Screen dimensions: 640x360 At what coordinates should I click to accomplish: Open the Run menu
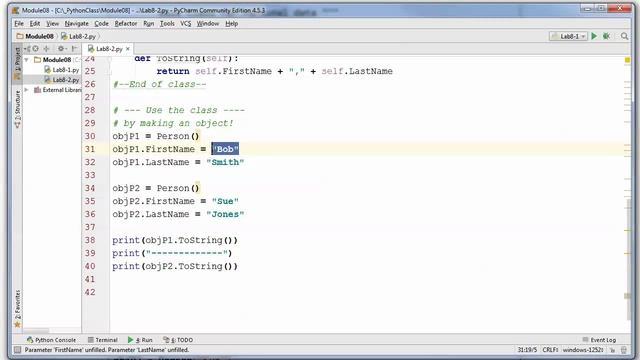click(x=149, y=24)
